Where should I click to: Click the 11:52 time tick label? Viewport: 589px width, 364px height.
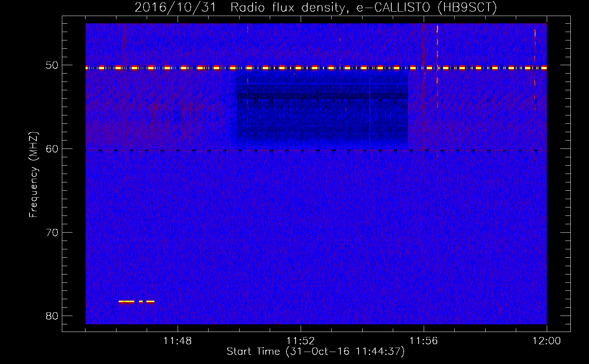[301, 341]
